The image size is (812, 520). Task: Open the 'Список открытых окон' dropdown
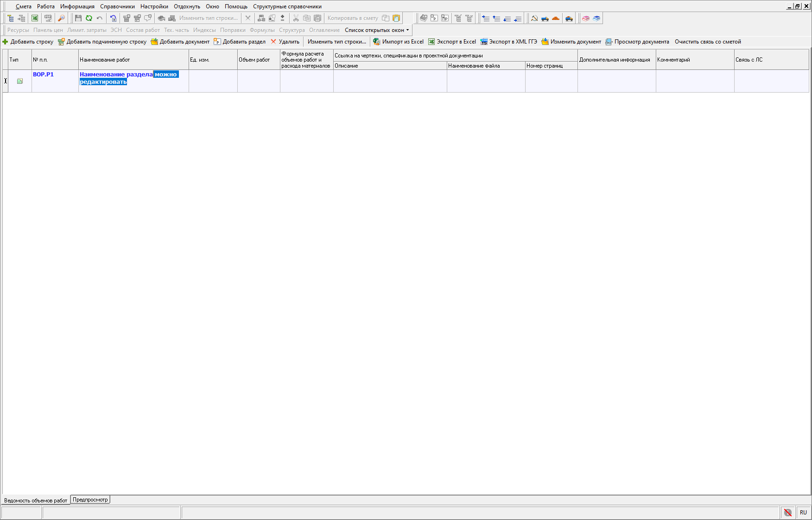point(377,30)
